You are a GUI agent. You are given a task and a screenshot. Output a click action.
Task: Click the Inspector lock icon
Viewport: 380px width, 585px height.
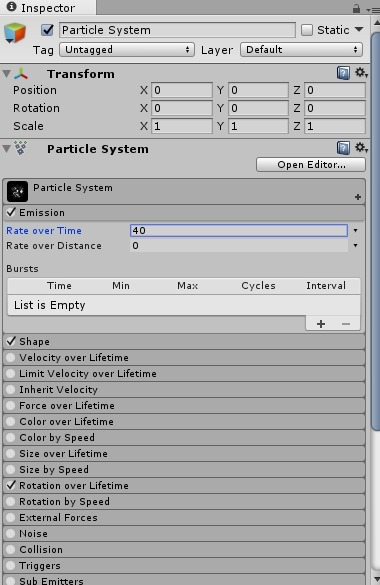click(357, 8)
